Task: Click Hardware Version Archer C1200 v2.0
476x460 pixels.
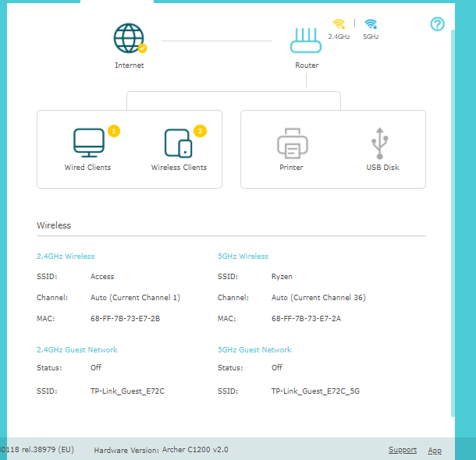Action: (161, 450)
